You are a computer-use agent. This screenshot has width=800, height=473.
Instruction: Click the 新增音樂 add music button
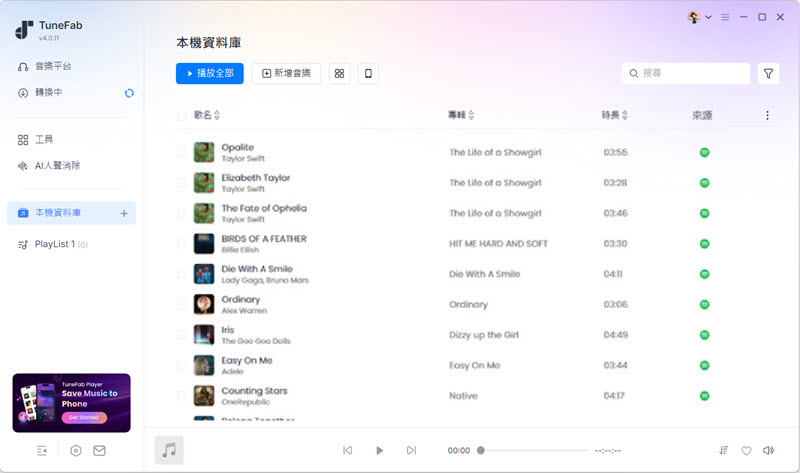(x=286, y=73)
